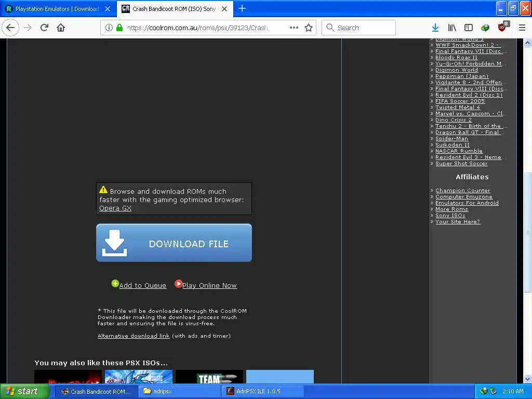The height and width of the screenshot is (399, 532).
Task: Click Add to Queue link
Action: tap(143, 285)
